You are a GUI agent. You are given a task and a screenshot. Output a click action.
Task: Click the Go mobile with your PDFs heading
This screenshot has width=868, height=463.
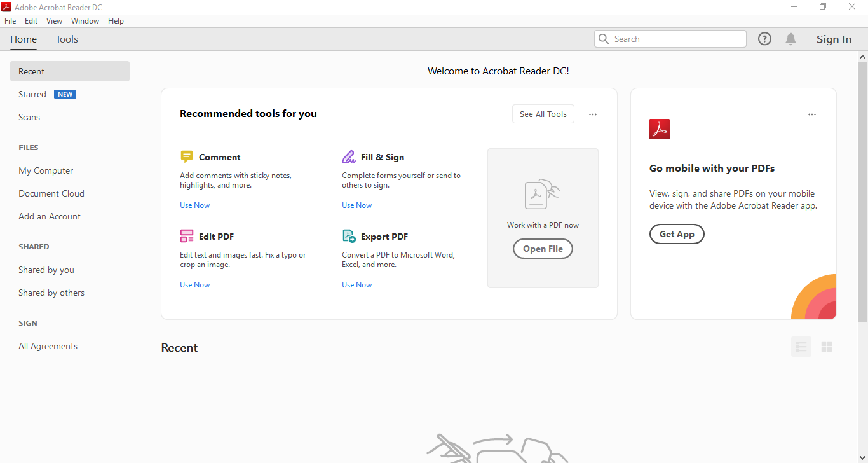712,169
